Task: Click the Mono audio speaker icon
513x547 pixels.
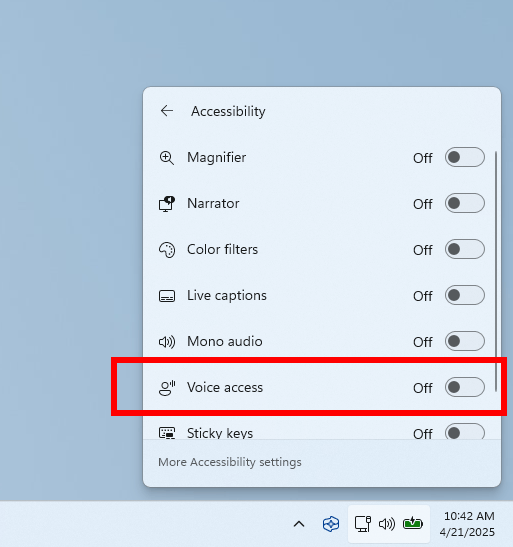Action: [167, 342]
